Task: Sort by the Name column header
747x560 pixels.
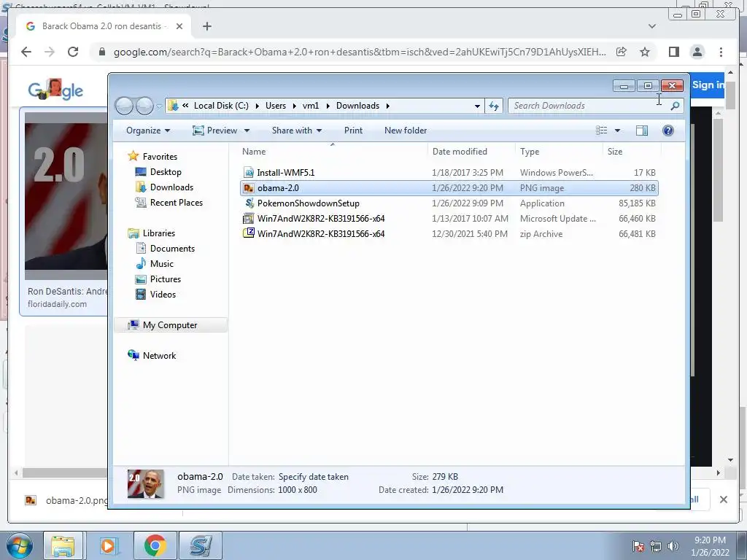Action: click(x=333, y=152)
